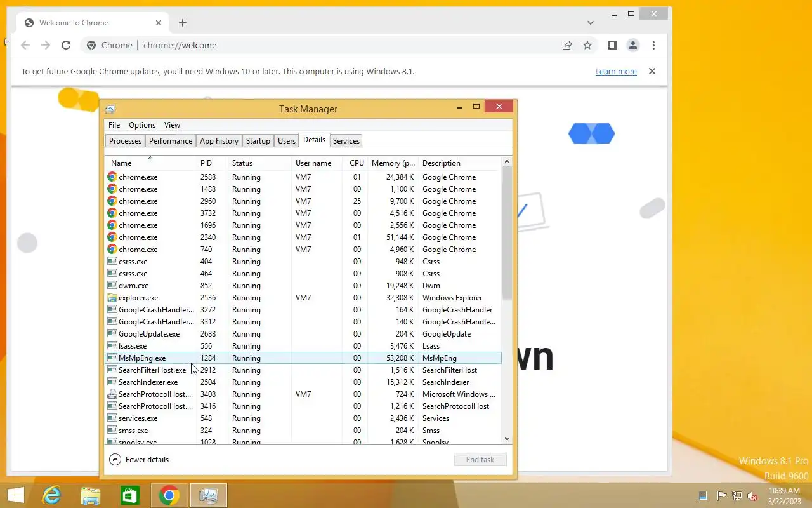Sort by the Name column header
The image size is (812, 508).
[150, 163]
